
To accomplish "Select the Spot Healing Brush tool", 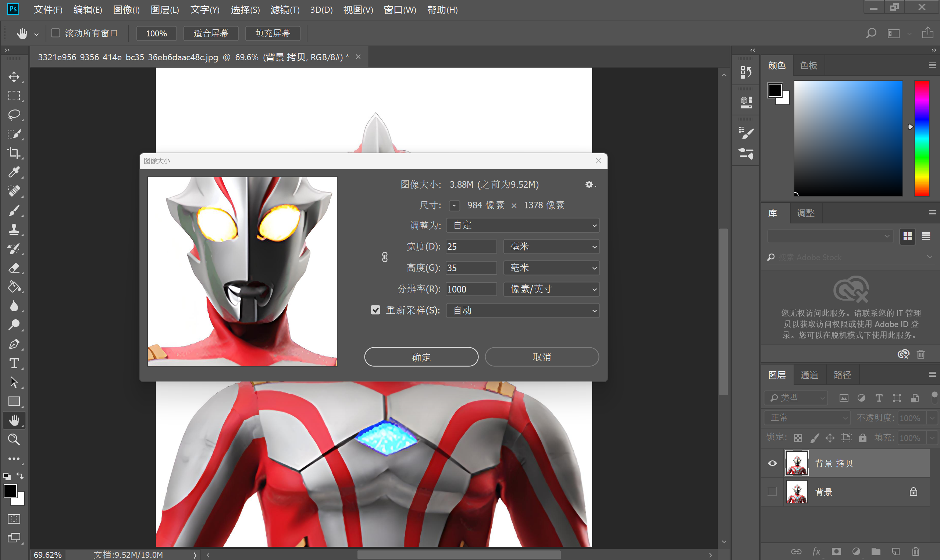I will click(x=14, y=191).
